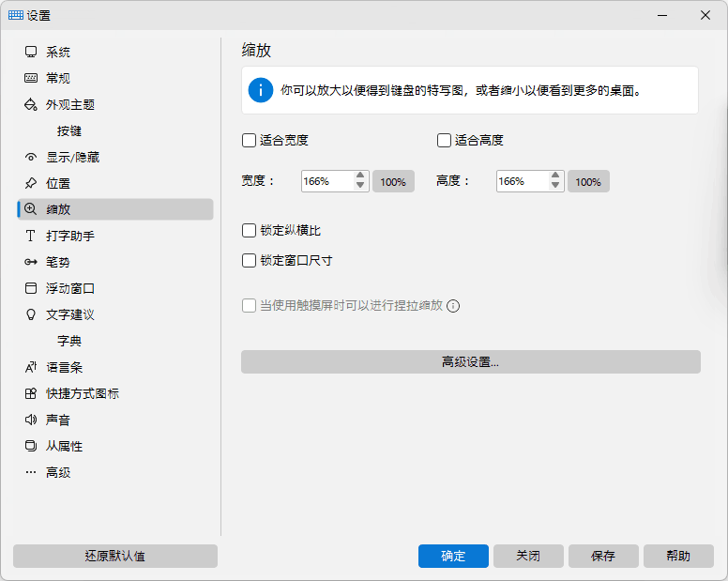Screen dimensions: 728x581
Task: Click the 文字建议 lightbulb icon
Action: click(x=31, y=314)
